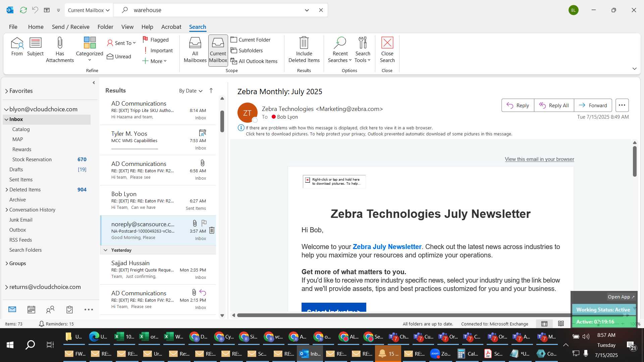Expand the Conversation History folder
644x362 pixels.
(x=6, y=210)
